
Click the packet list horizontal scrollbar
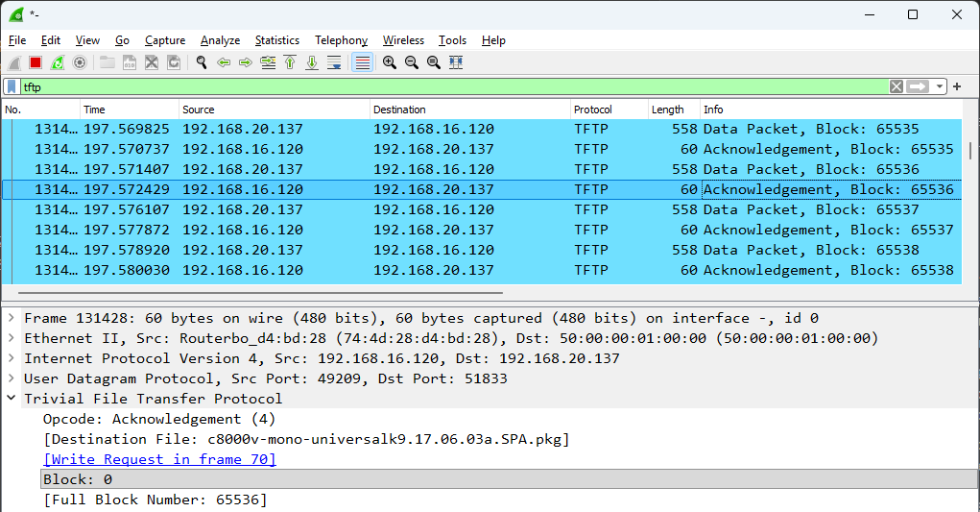point(261,292)
